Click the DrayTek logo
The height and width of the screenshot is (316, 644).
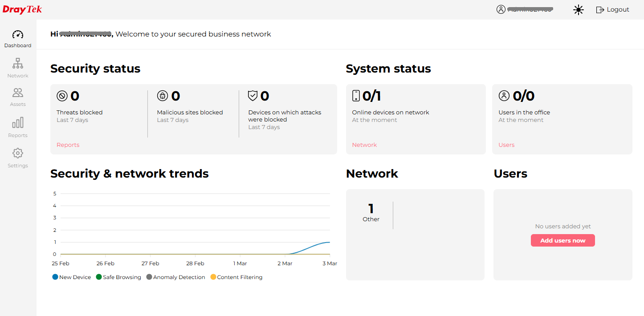pyautogui.click(x=22, y=9)
